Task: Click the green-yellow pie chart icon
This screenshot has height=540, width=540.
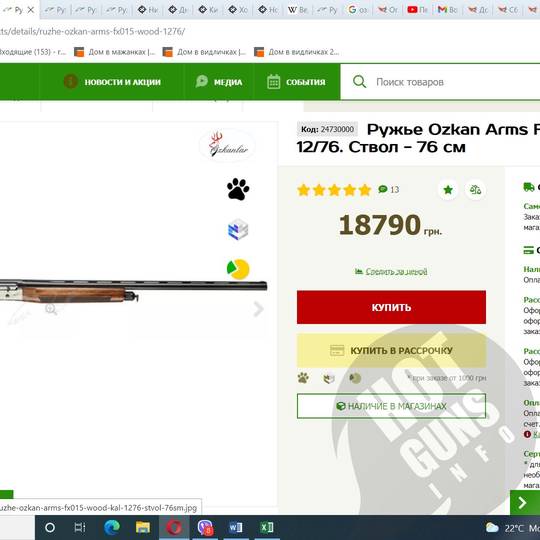Action: pos(238,269)
